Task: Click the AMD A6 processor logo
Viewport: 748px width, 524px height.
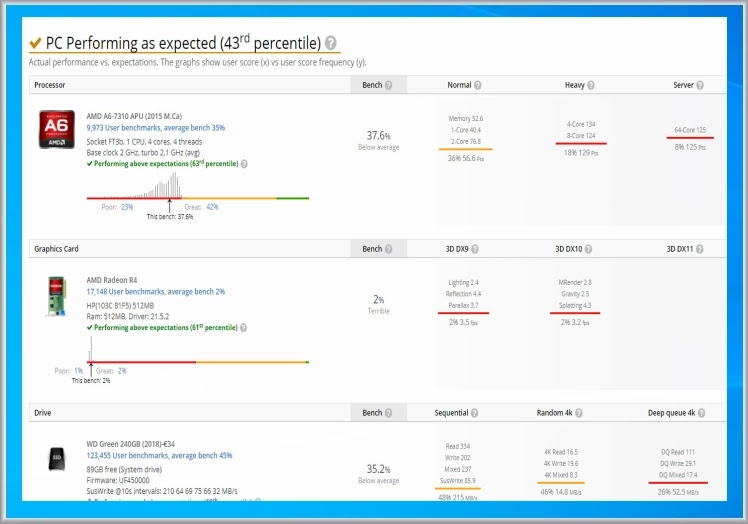Action: coord(57,129)
